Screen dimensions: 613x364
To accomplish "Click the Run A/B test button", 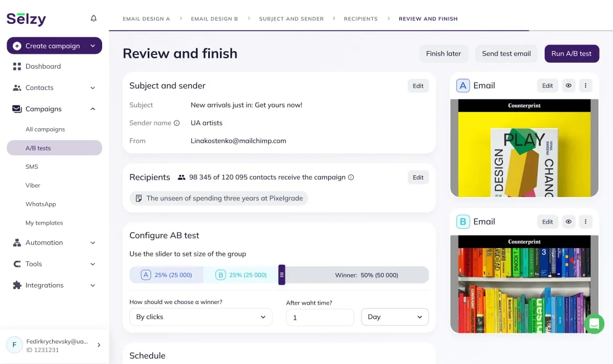I will point(571,54).
